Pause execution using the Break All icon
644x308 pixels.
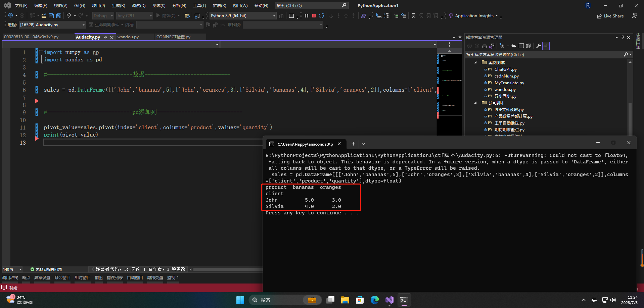click(307, 16)
